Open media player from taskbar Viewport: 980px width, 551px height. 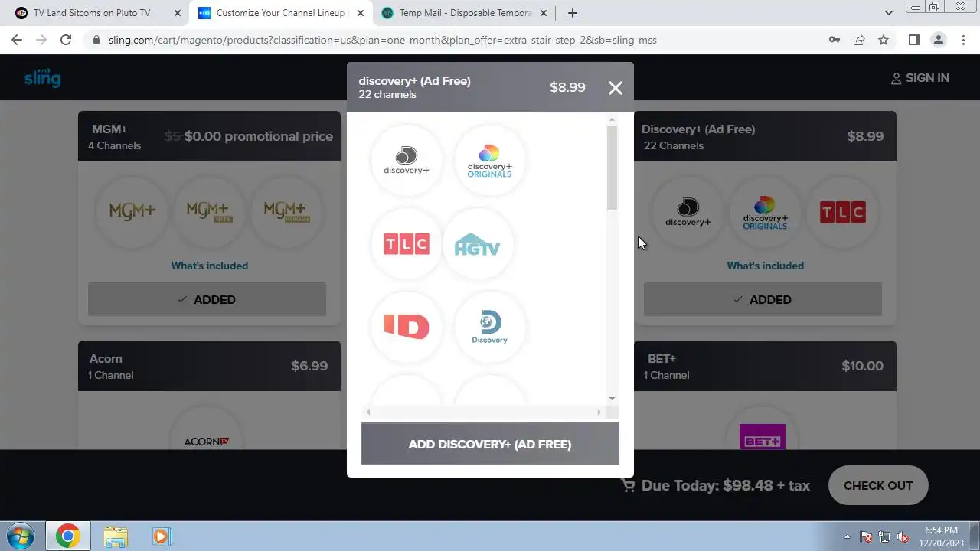162,536
